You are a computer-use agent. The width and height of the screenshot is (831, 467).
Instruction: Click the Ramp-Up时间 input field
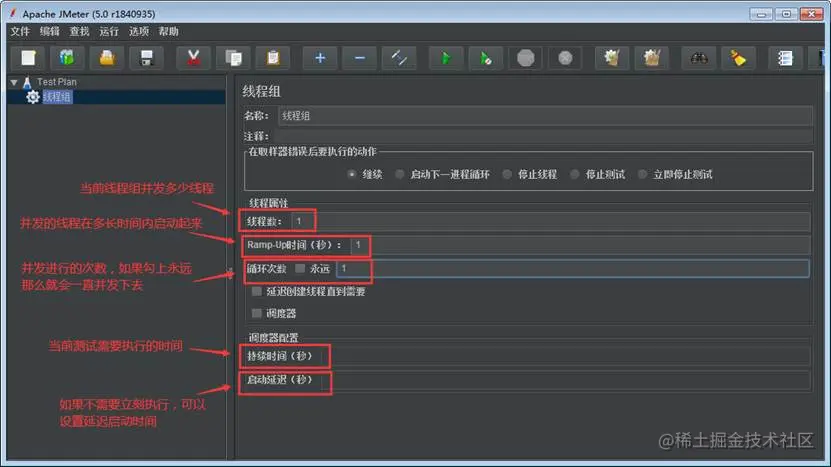coord(580,245)
